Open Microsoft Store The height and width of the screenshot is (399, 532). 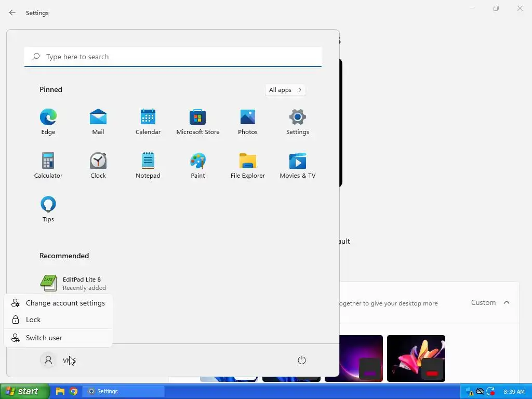pos(198,122)
